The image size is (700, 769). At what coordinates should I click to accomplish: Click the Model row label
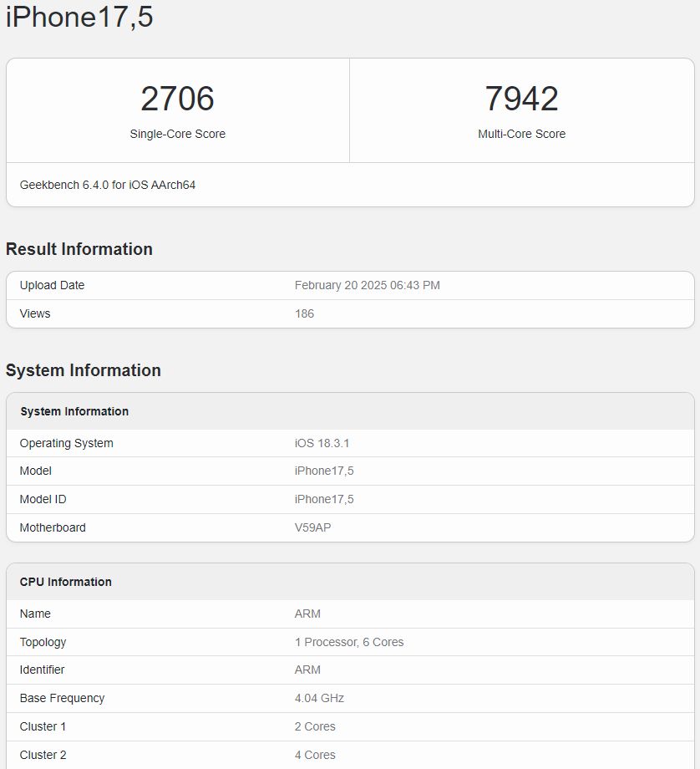coord(35,471)
